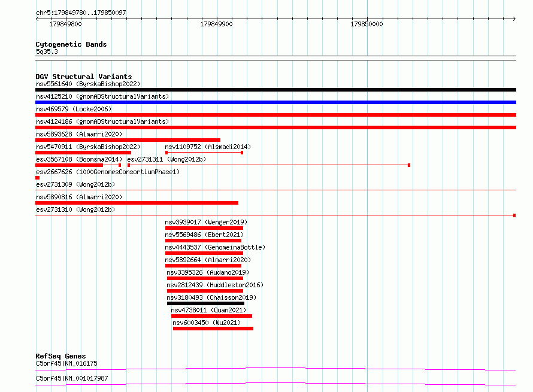Select the red nsv4124186 variant bar

coord(275,127)
